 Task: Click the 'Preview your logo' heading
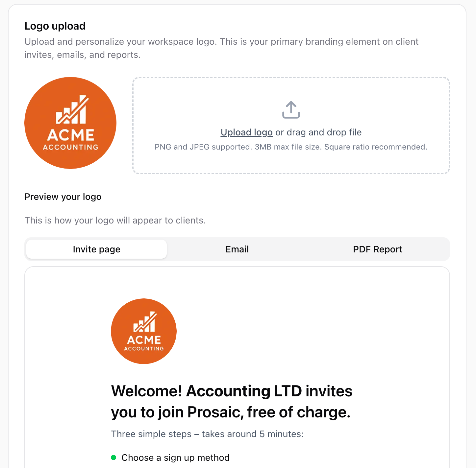click(63, 197)
